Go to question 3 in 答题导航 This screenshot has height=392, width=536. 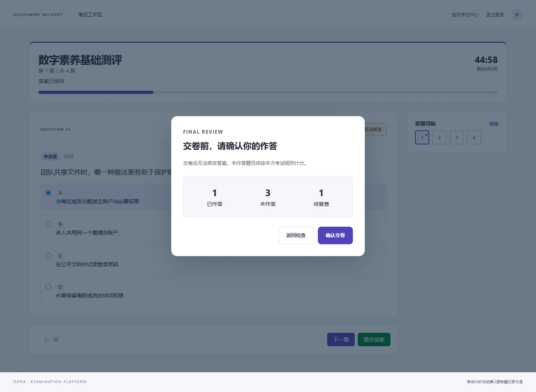click(x=457, y=137)
